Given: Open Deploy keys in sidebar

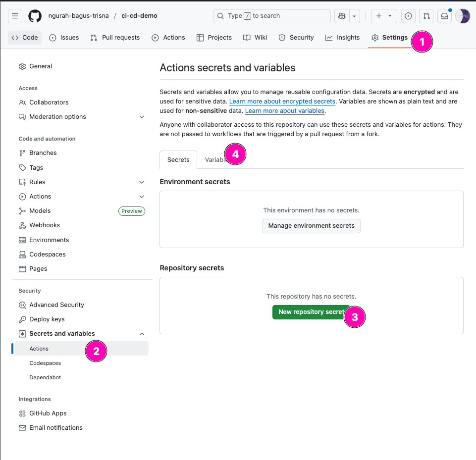Looking at the screenshot, I should point(47,319).
